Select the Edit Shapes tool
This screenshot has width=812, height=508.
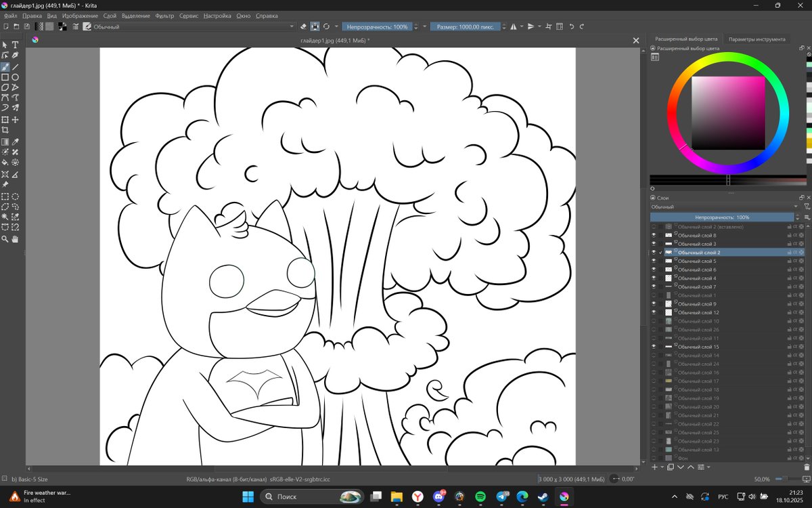pyautogui.click(x=5, y=55)
